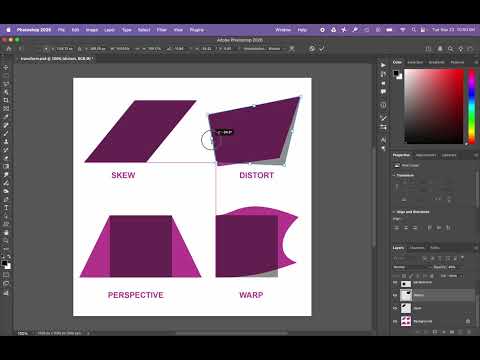Open the Window menu
Screen dimensions: 480x360
coord(283,30)
